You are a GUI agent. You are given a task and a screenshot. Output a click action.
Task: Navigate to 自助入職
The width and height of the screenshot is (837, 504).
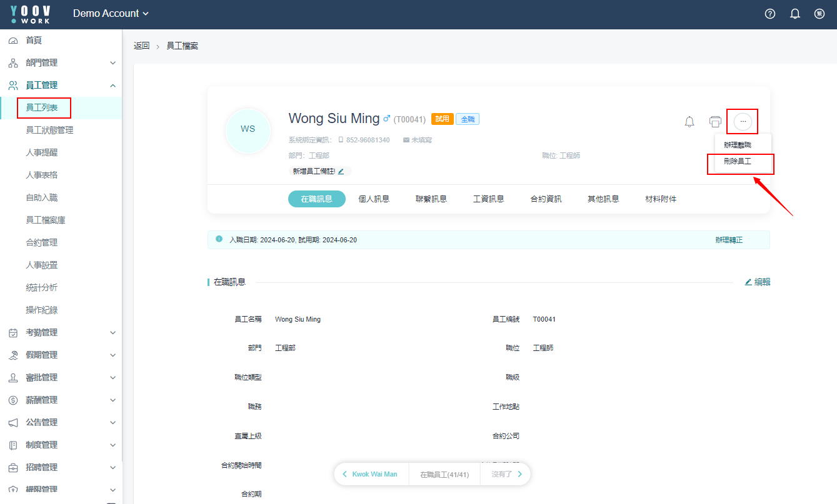pyautogui.click(x=42, y=198)
